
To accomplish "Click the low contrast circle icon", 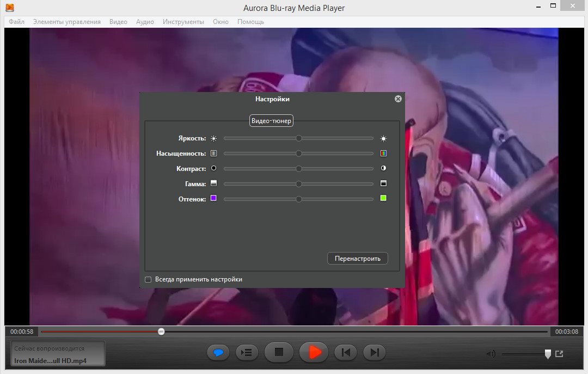I will pyautogui.click(x=214, y=168).
